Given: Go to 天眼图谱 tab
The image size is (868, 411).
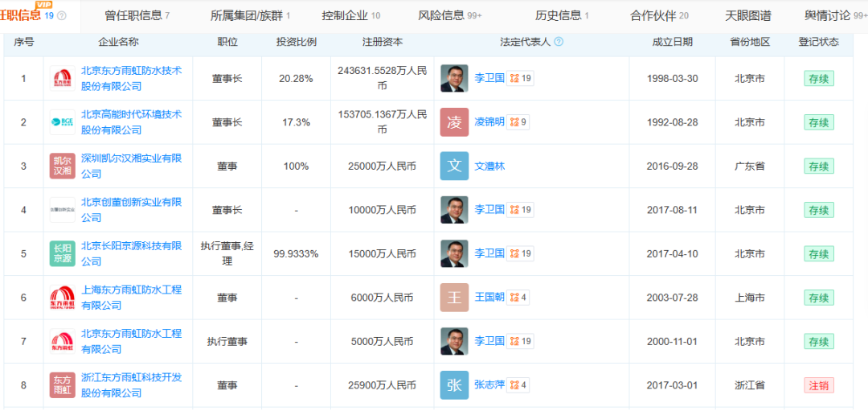Looking at the screenshot, I should 747,15.
